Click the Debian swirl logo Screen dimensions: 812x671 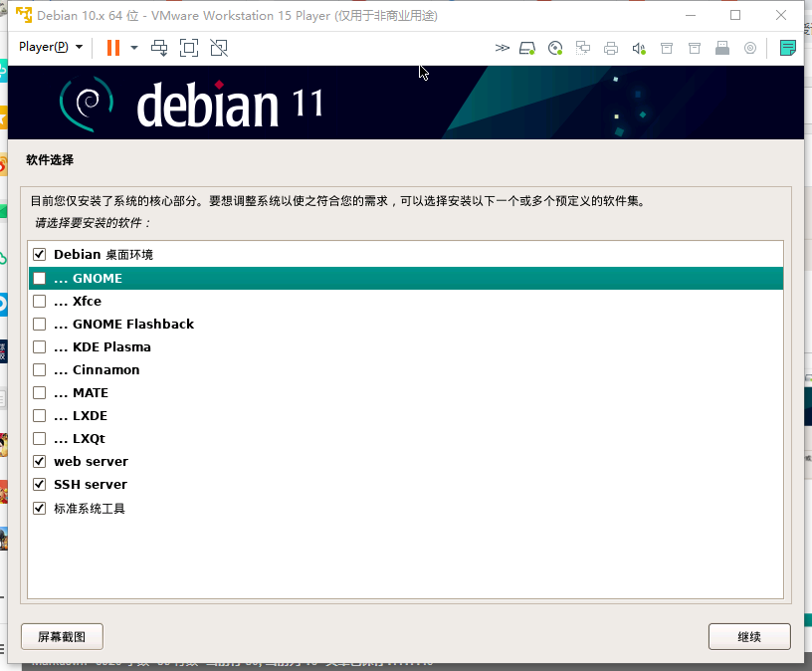pyautogui.click(x=87, y=104)
